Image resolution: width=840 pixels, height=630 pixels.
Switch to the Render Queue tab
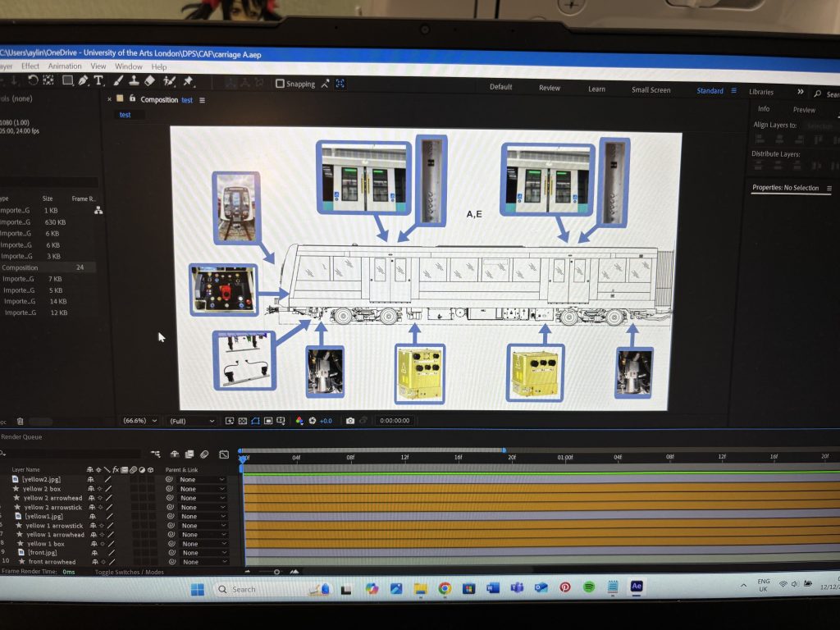tap(21, 436)
